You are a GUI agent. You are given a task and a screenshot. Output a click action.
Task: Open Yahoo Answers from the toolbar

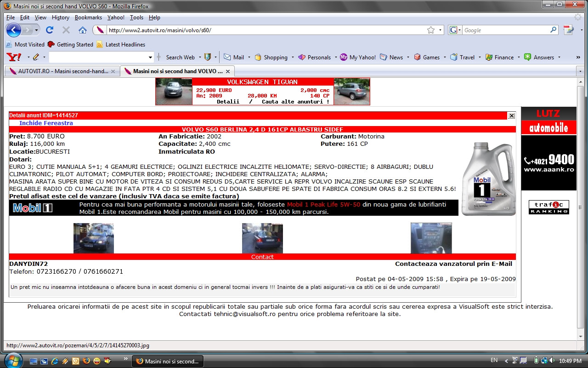pos(539,57)
